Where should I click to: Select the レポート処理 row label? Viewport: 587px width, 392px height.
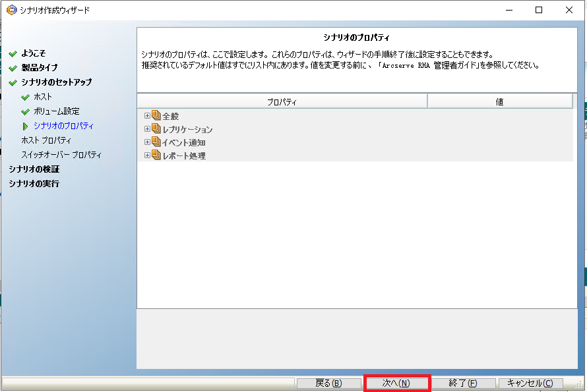pos(184,155)
